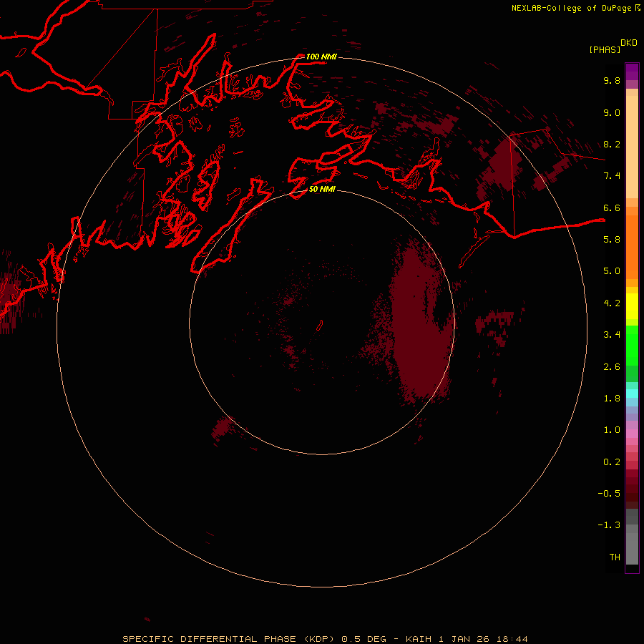Image resolution: width=644 pixels, height=644 pixels.
Task: Click the 5.8 colorbar label
Action: point(612,240)
